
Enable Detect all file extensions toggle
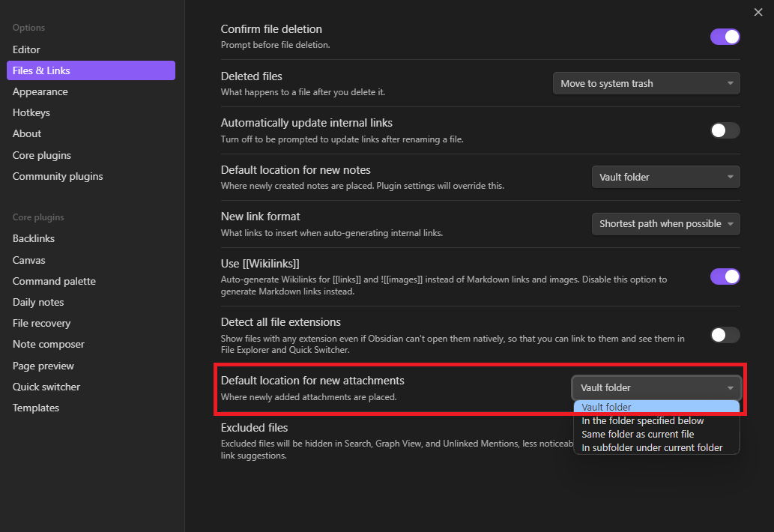(x=725, y=335)
